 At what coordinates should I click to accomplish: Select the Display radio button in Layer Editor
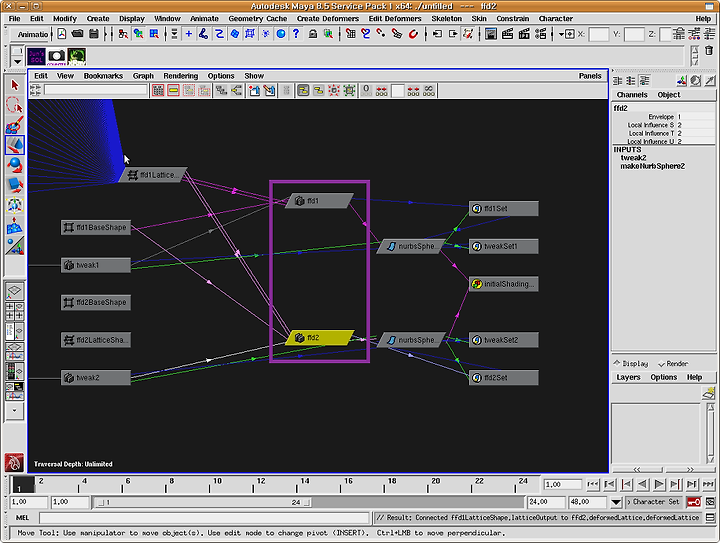(x=631, y=364)
